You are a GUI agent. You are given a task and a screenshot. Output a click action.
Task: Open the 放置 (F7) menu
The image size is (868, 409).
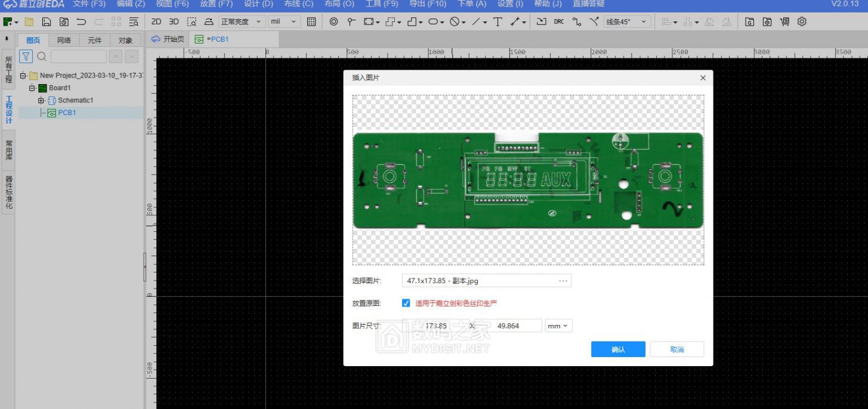[216, 4]
